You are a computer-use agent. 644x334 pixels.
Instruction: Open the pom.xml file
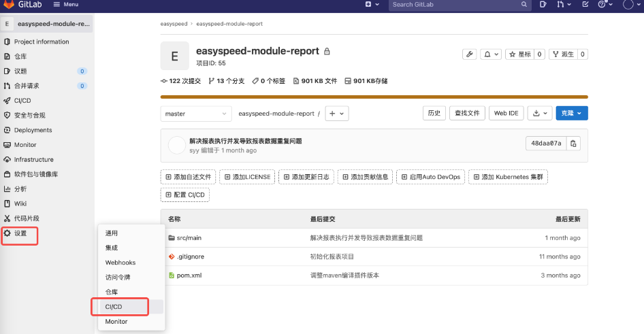coord(189,275)
